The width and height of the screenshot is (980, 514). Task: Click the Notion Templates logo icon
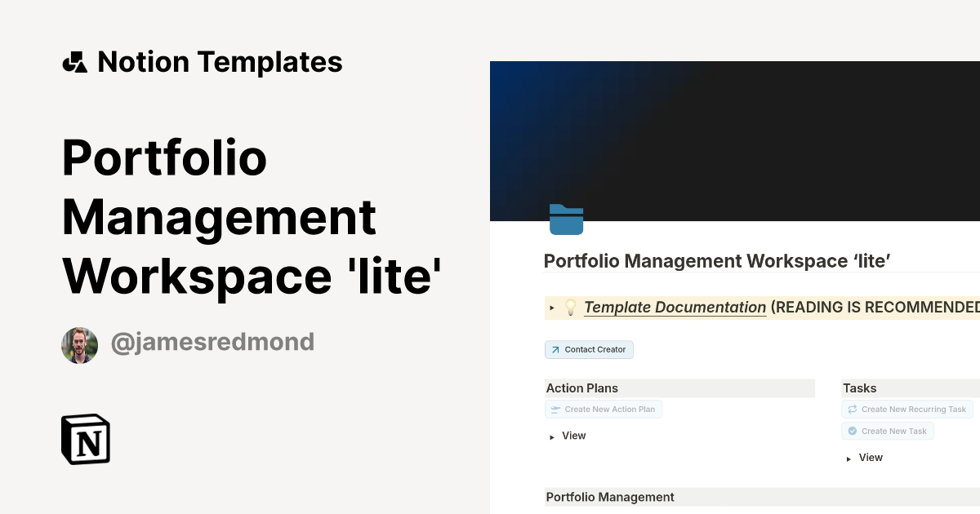coord(74,61)
